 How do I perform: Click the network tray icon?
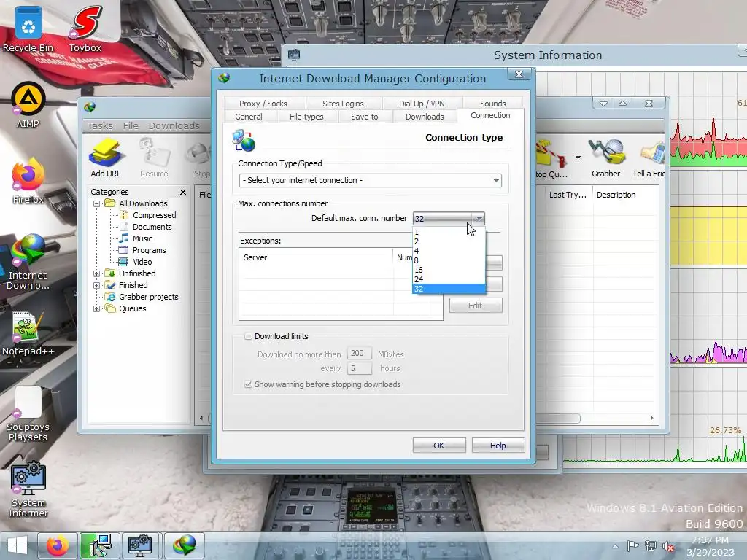tap(650, 546)
